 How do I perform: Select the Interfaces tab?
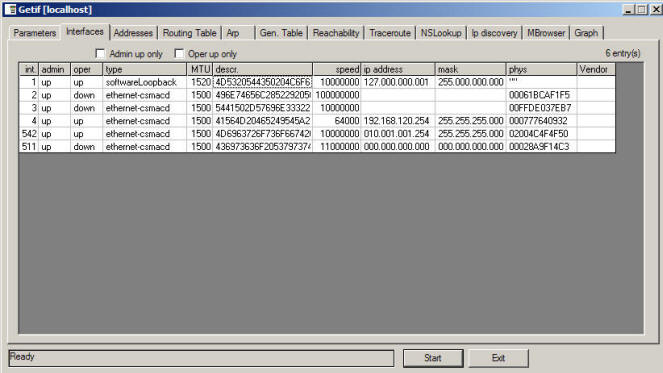click(x=85, y=32)
